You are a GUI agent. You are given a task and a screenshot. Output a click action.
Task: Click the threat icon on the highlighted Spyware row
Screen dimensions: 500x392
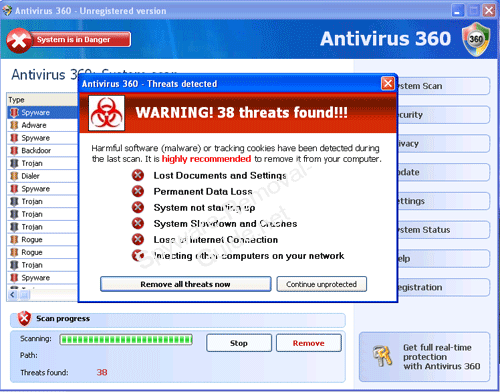(x=14, y=113)
